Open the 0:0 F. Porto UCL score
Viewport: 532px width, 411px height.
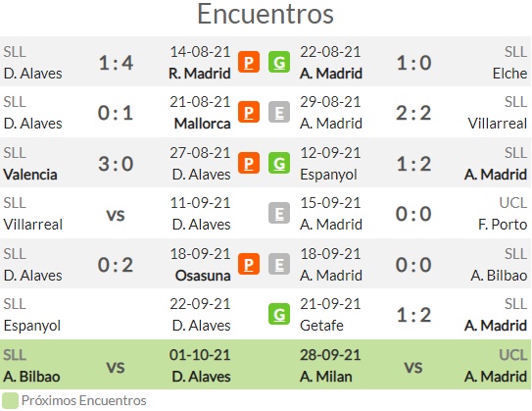click(413, 214)
